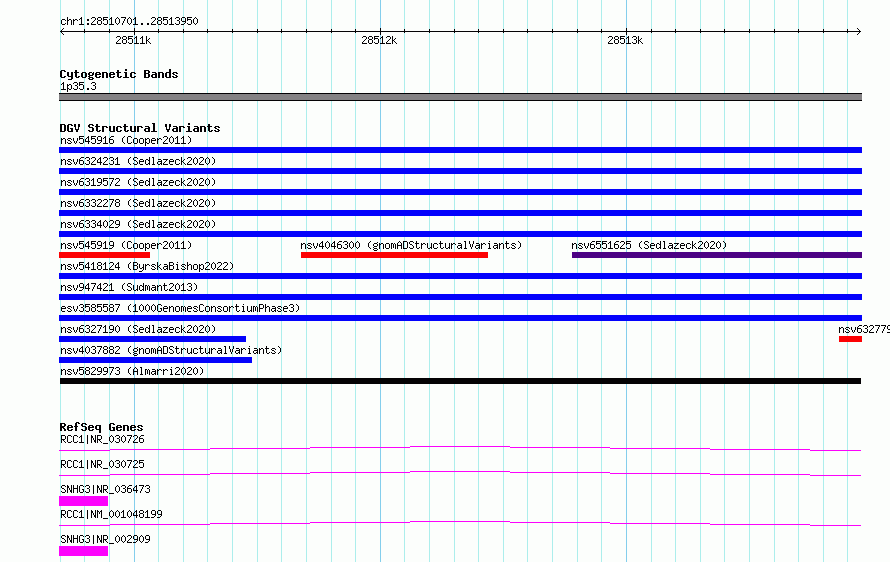Open nsv6319572 (Sedlazeck2020) label
This screenshot has height=562, width=890.
138,182
